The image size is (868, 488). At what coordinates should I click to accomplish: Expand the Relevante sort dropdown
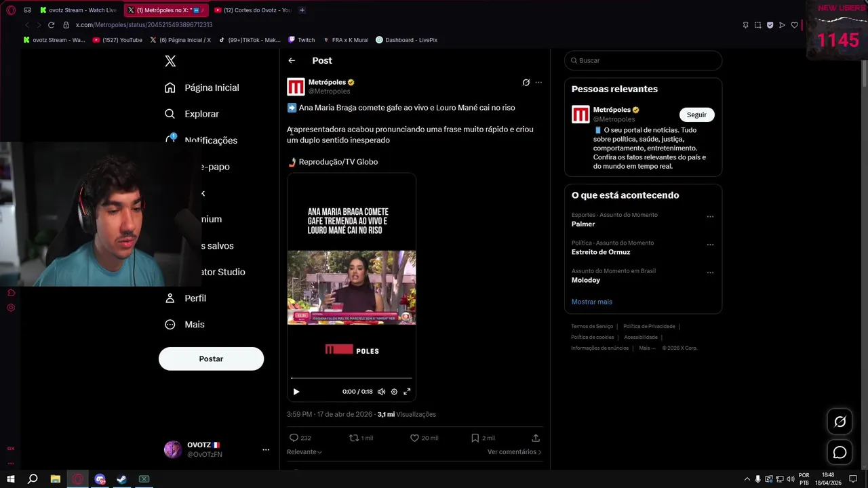[304, 452]
